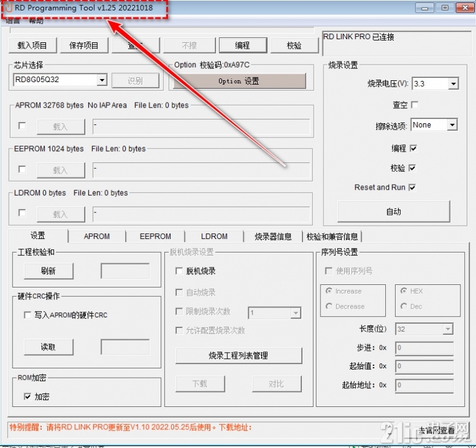Uncheck the 校验 checkbox in 烧录设置
476x448 pixels.
coord(413,168)
